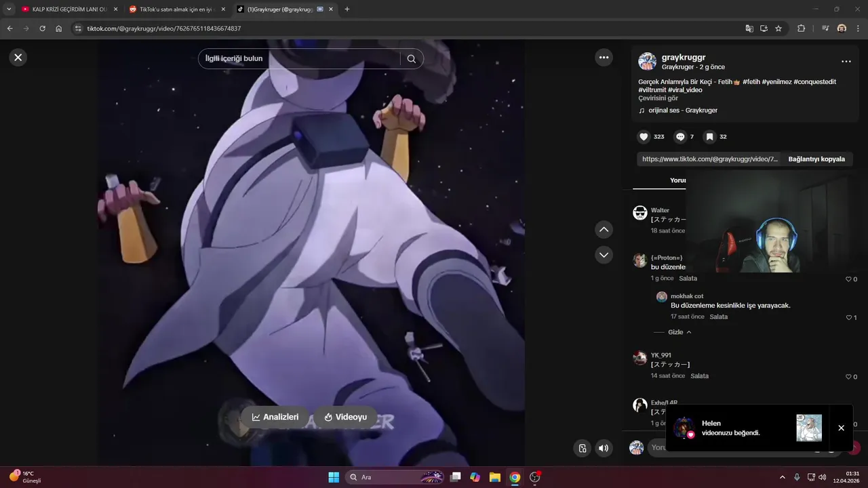Collapse replies with 'Gizle'
Viewport: 868px width, 488px height.
(x=679, y=332)
